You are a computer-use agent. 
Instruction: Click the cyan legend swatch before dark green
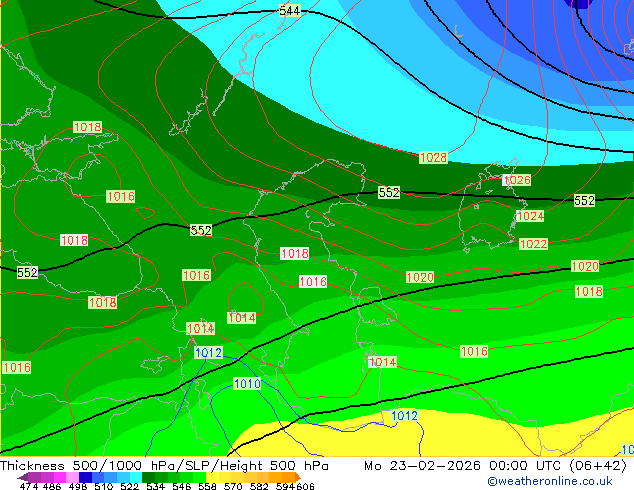136,477
